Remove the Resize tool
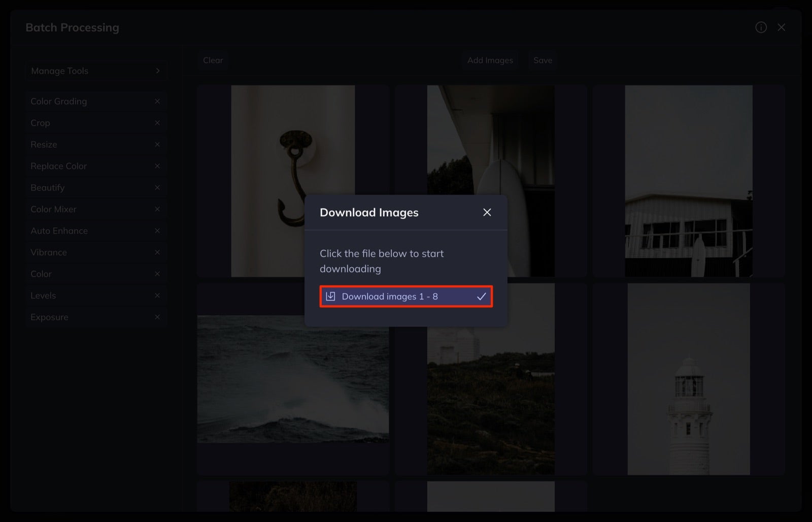 [157, 144]
